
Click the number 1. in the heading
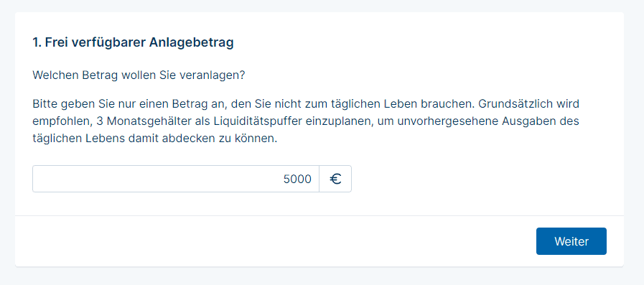coord(37,42)
